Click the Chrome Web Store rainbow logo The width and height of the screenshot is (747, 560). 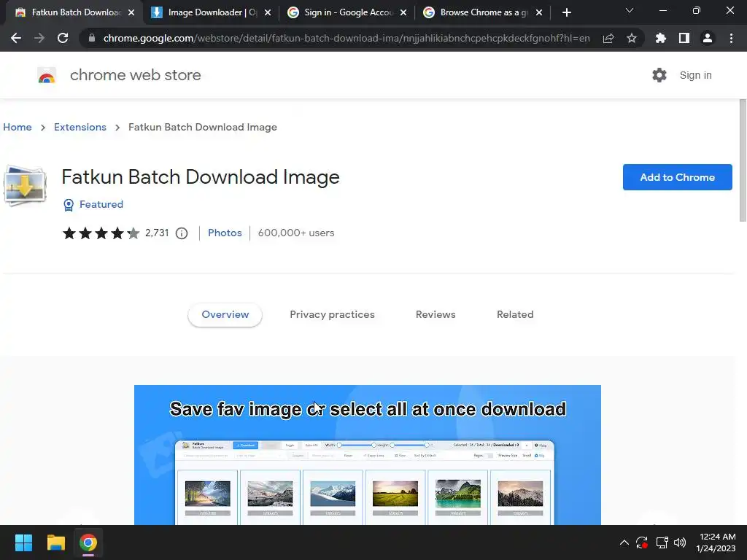click(47, 75)
